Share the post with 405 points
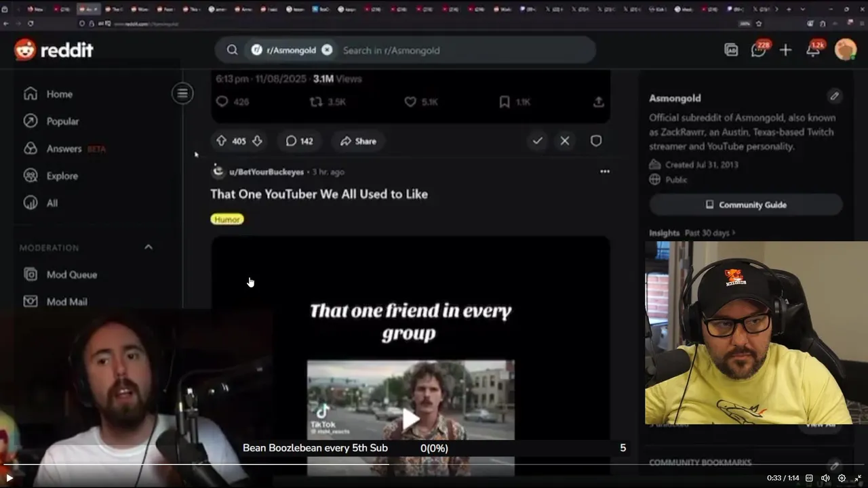The image size is (868, 488). pyautogui.click(x=358, y=141)
